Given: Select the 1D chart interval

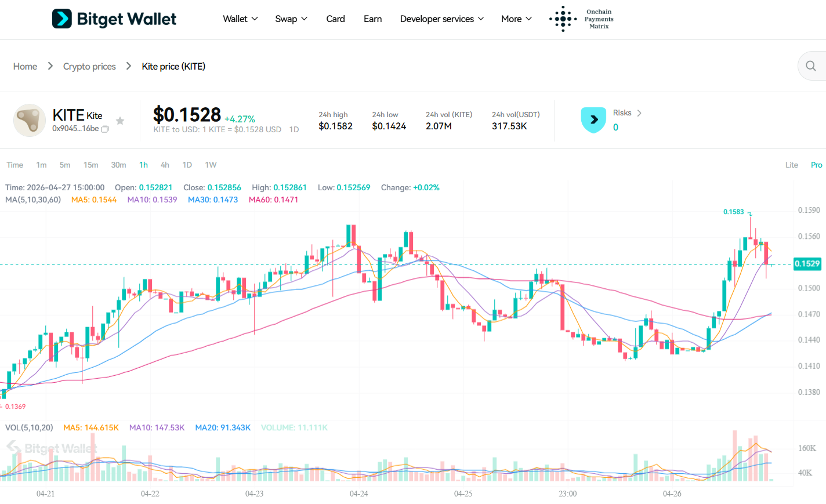Looking at the screenshot, I should [187, 165].
